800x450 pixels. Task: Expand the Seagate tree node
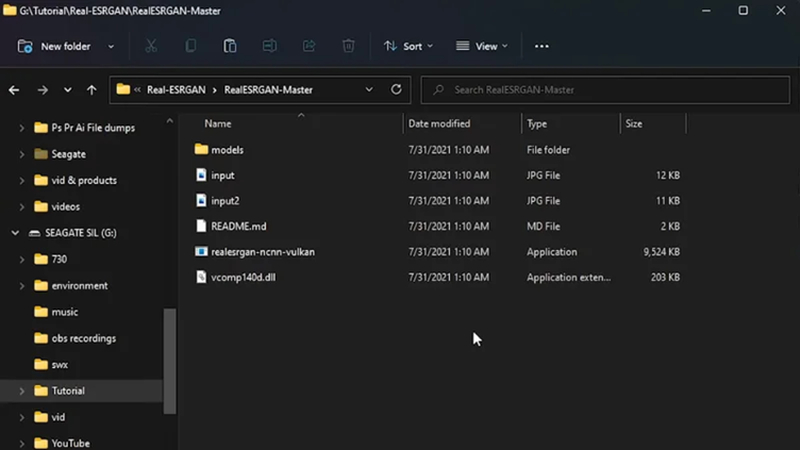tap(21, 154)
